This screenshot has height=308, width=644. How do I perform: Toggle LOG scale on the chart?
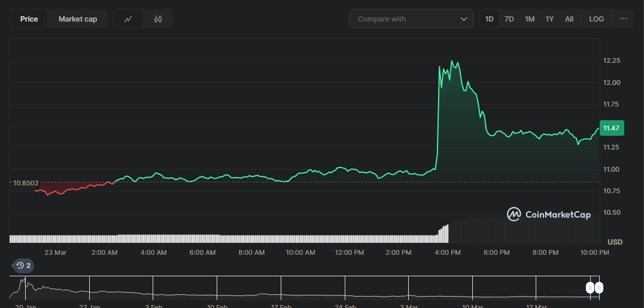click(596, 19)
